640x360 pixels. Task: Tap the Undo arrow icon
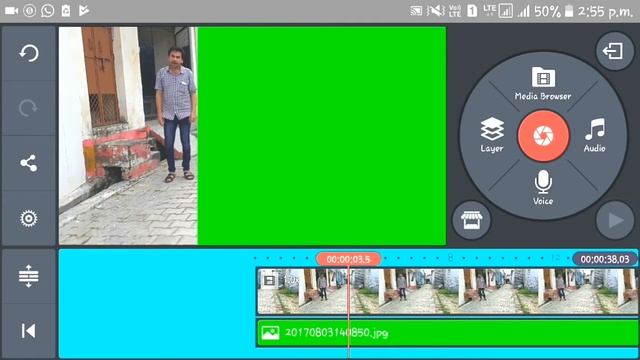pyautogui.click(x=29, y=53)
